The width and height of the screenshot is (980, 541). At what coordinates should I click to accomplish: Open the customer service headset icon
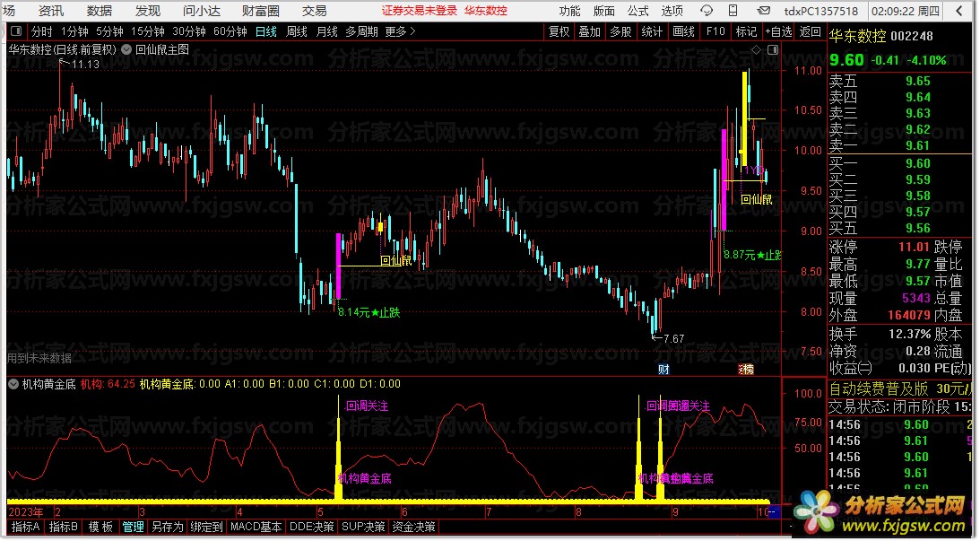coord(707,11)
